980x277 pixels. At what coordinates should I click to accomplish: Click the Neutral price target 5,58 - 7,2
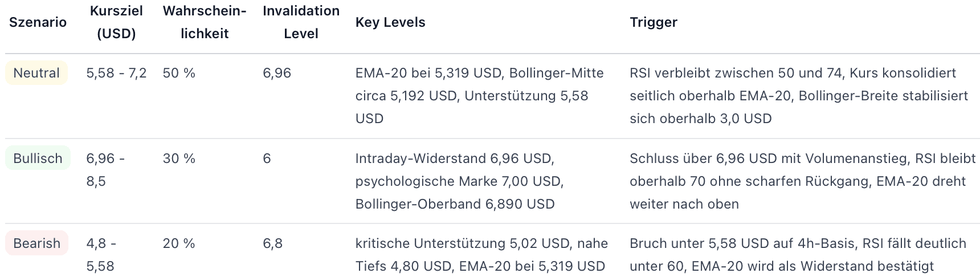click(116, 73)
